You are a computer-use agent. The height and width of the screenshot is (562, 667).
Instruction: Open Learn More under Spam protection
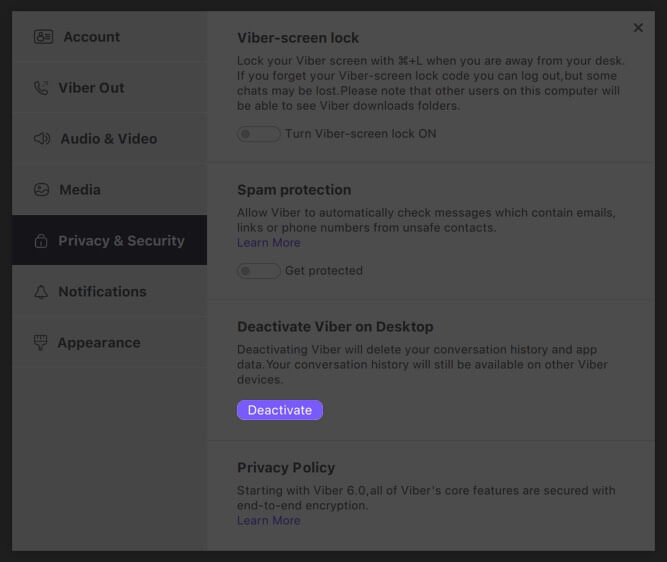(269, 243)
